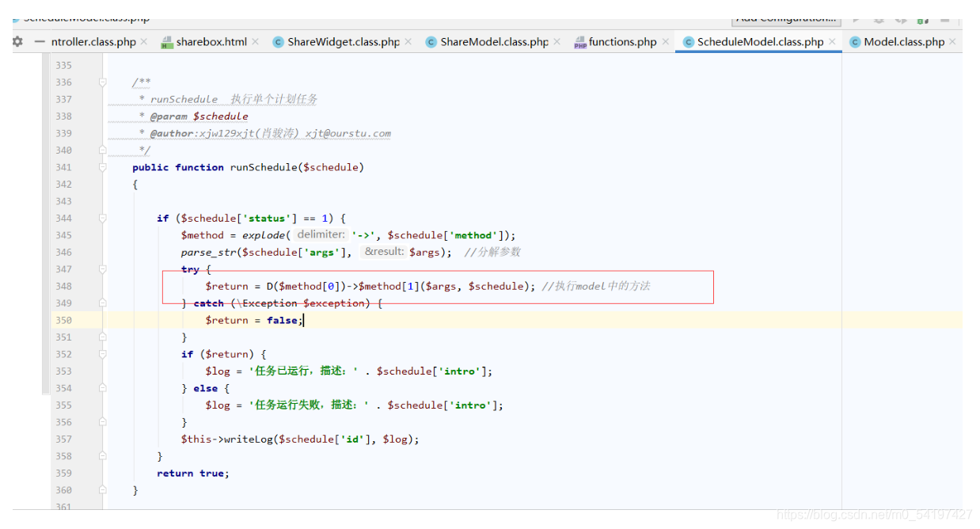Click the 'parse_str' function call
980x529 pixels.
[209, 252]
